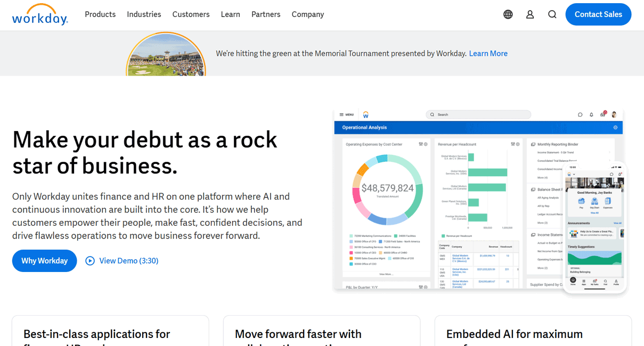
Task: Click the inbox icon with red badge
Action: click(x=603, y=114)
